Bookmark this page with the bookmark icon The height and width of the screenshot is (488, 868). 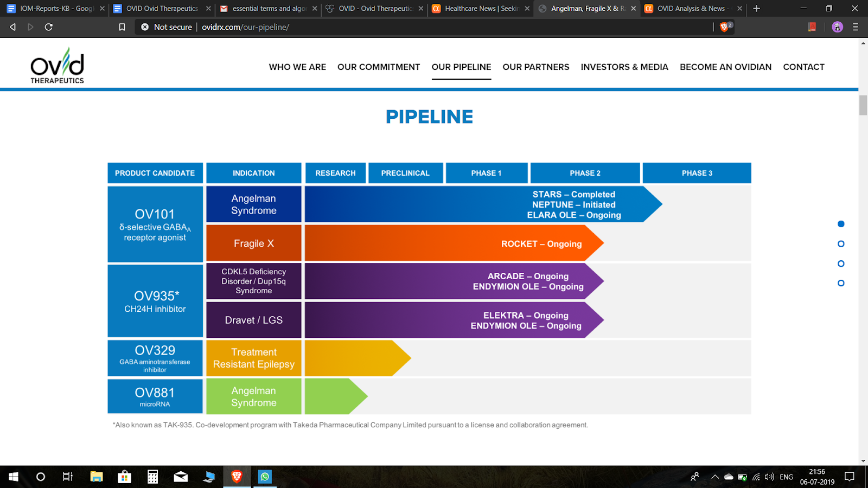(122, 27)
